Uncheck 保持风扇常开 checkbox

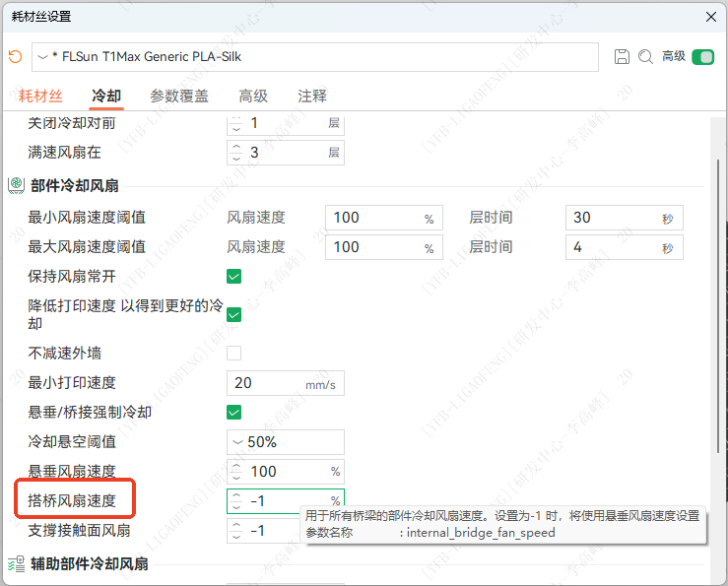[x=234, y=277]
